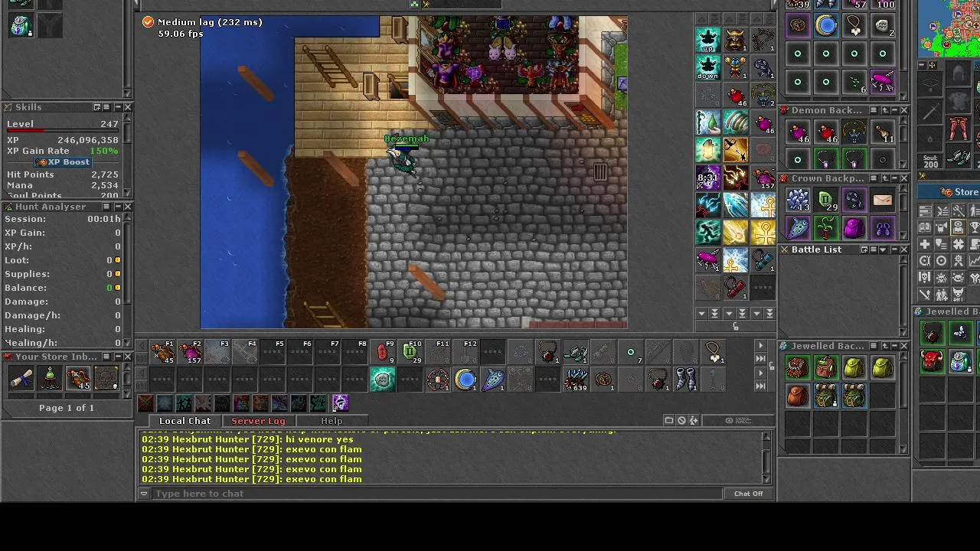
Task: Open the Skills panel options menu
Action: pyautogui.click(x=107, y=107)
